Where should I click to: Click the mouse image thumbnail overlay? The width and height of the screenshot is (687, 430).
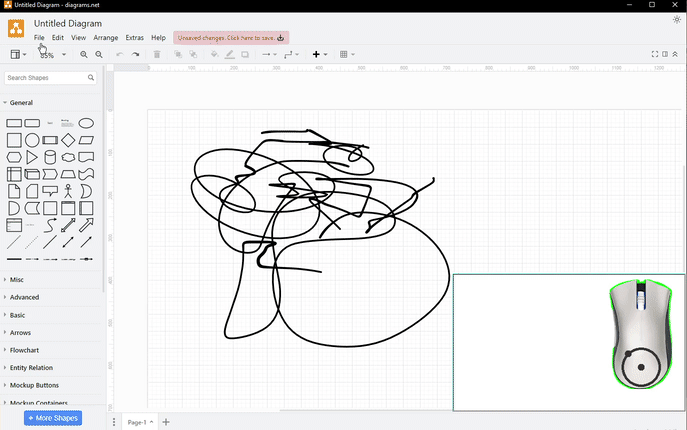coord(641,334)
